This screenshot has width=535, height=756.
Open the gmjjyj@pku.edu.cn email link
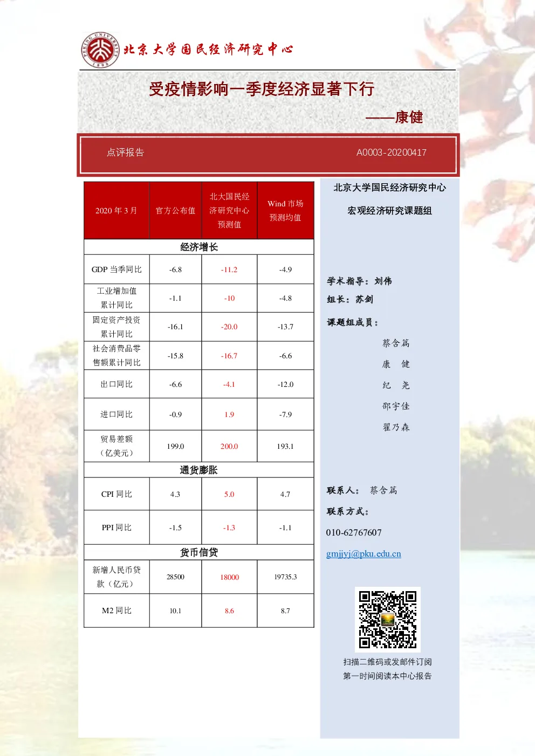pyautogui.click(x=363, y=554)
